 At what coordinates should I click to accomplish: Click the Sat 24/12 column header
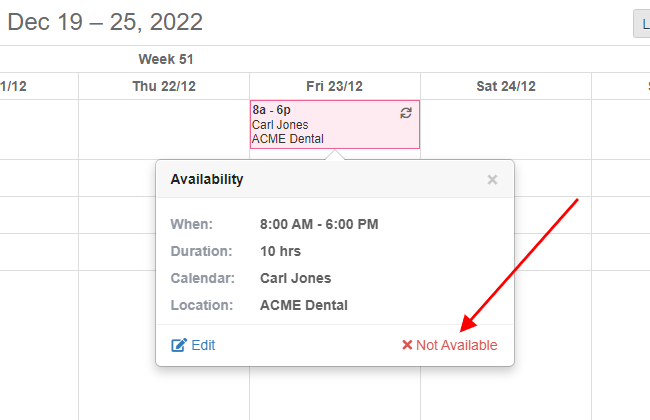(x=506, y=86)
